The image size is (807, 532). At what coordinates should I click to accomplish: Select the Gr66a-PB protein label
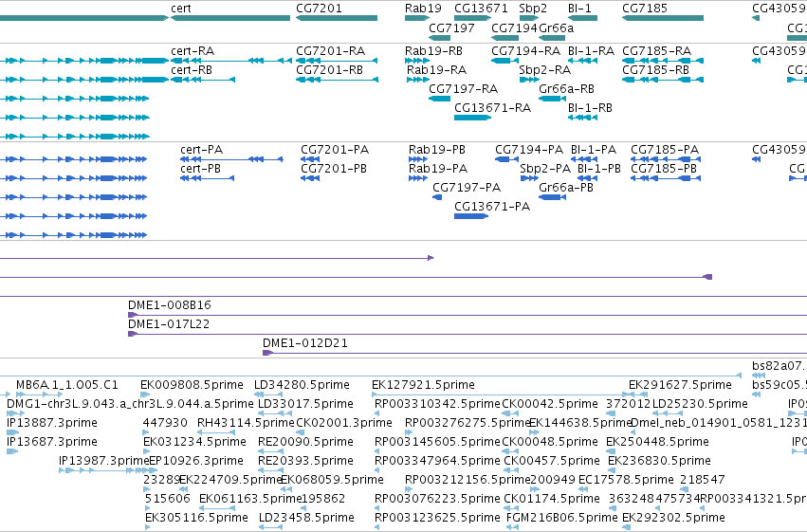point(565,188)
